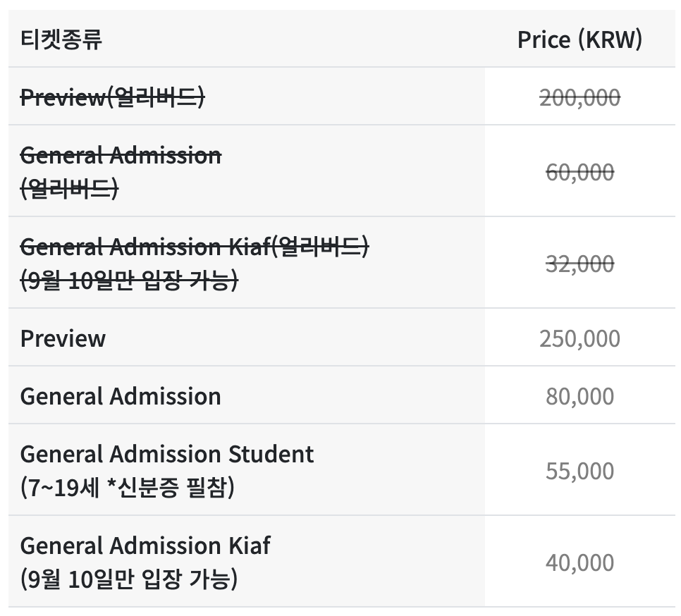This screenshot has height=616, width=681.
Task: Click the 80,000 price
Action: click(x=579, y=396)
